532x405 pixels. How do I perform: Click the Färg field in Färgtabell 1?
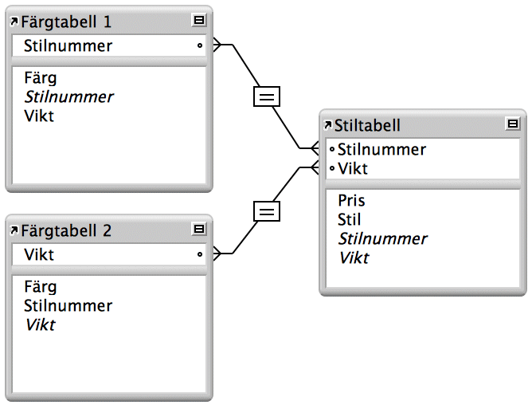[41, 78]
